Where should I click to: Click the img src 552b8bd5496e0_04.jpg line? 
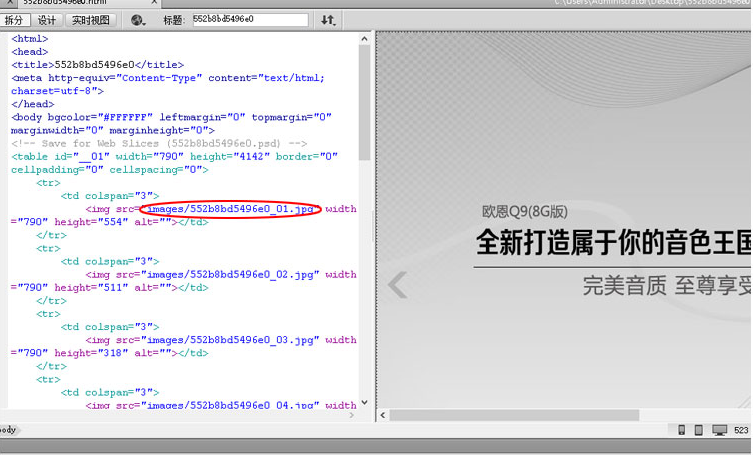pyautogui.click(x=221, y=405)
